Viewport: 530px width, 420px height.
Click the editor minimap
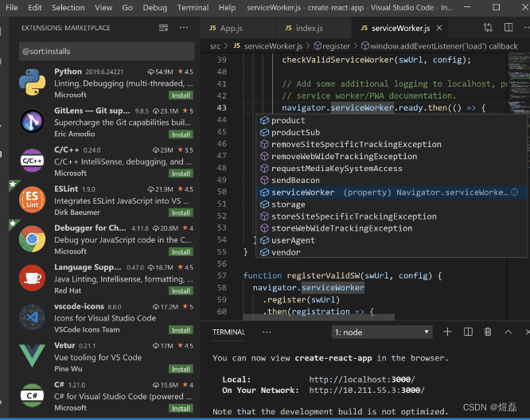(x=517, y=83)
